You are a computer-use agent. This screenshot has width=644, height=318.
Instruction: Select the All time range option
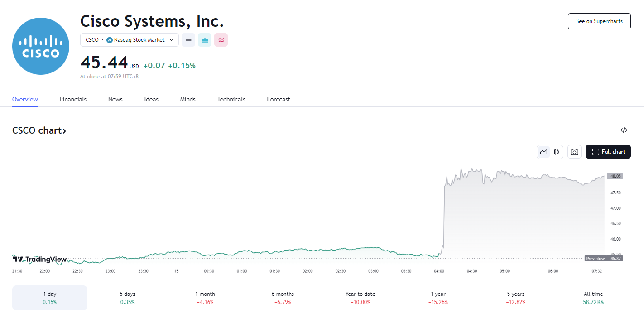593,298
